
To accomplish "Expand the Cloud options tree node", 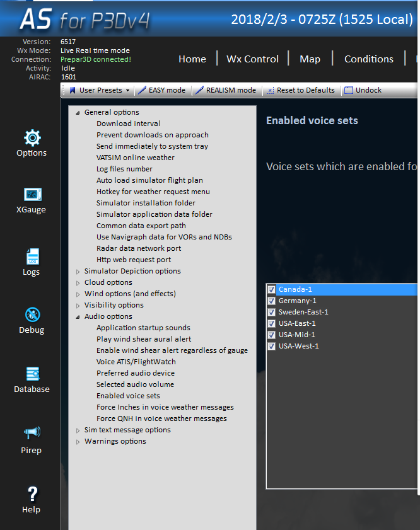I will [78, 283].
